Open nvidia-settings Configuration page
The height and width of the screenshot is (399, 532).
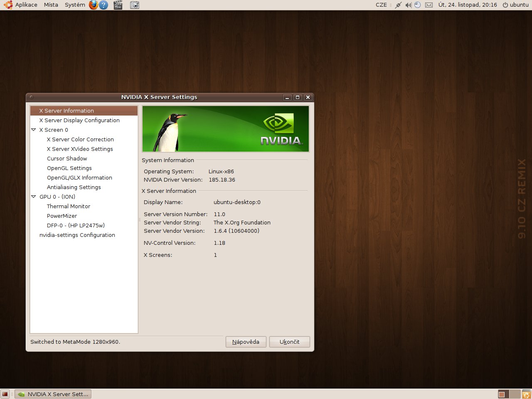(77, 235)
